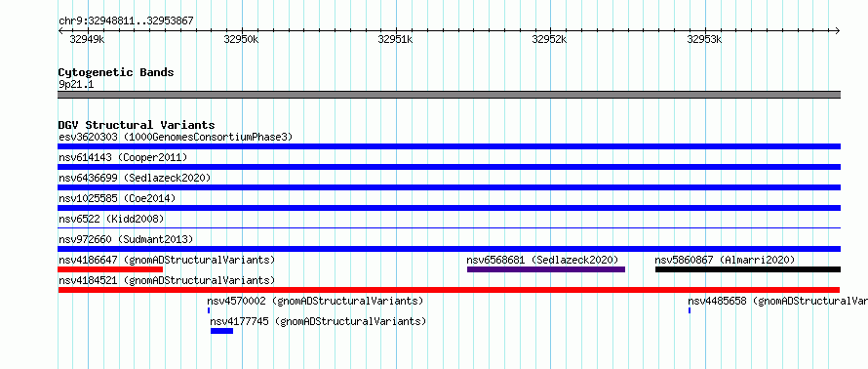Click the DGV Structural Variants track title
The height and width of the screenshot is (369, 868).
(x=137, y=125)
